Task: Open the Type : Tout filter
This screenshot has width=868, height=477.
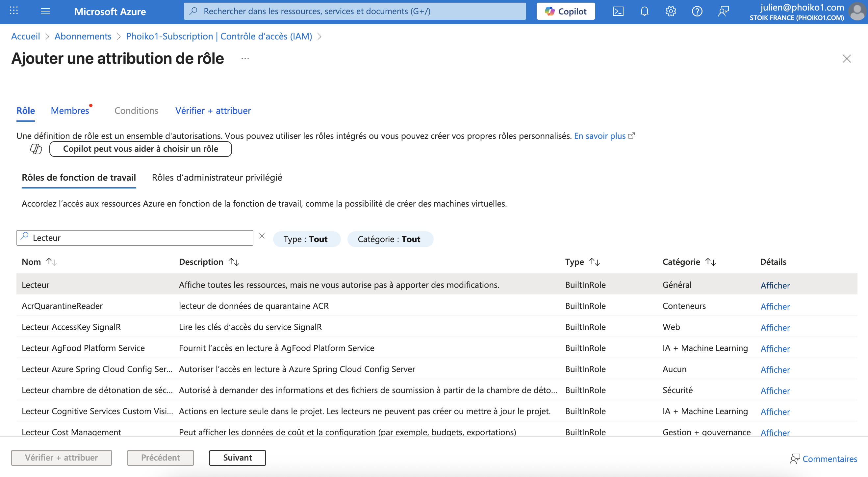Action: (x=306, y=239)
